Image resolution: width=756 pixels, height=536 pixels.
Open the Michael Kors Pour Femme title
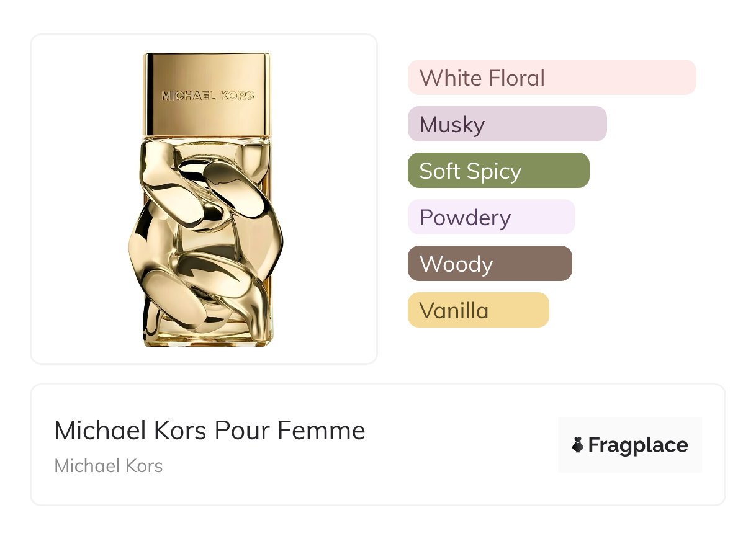[210, 431]
